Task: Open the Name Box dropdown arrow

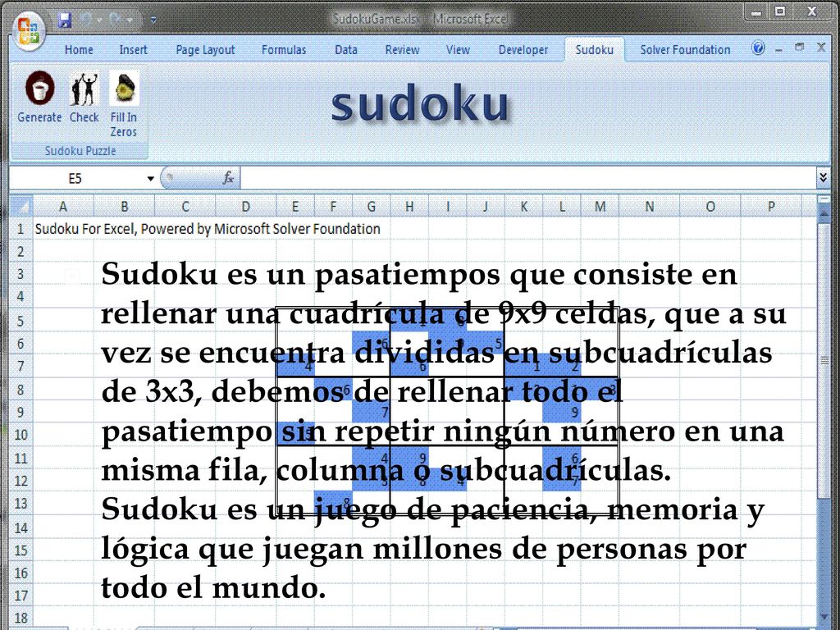Action: [151, 178]
